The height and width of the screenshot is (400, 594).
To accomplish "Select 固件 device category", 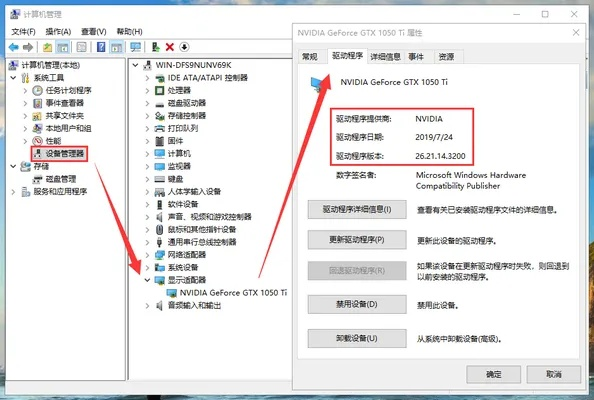I will [x=175, y=141].
